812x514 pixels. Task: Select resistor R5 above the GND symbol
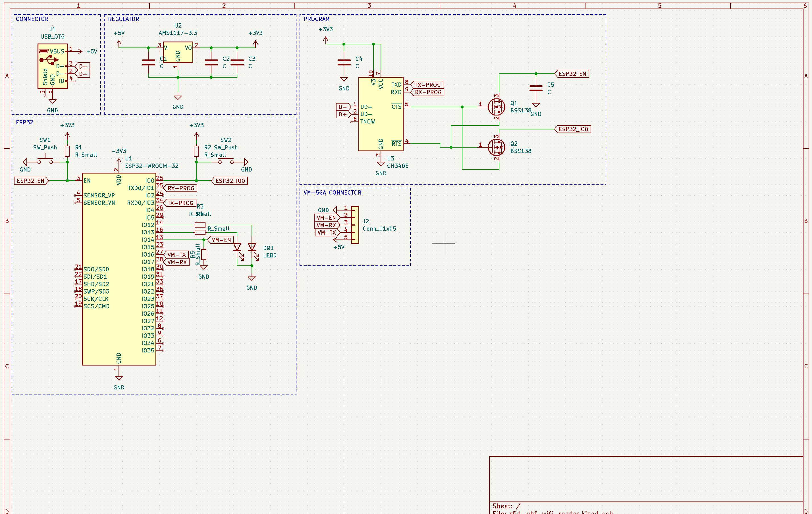(204, 255)
